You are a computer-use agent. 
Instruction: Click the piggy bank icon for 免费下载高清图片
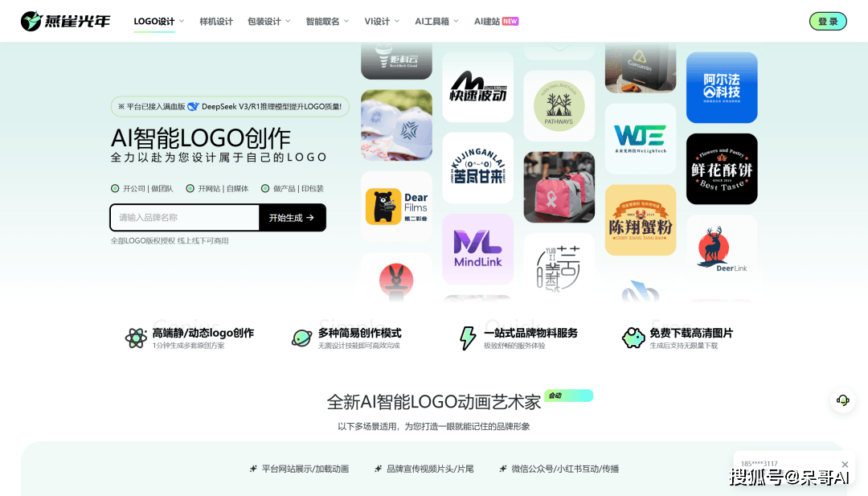(633, 338)
